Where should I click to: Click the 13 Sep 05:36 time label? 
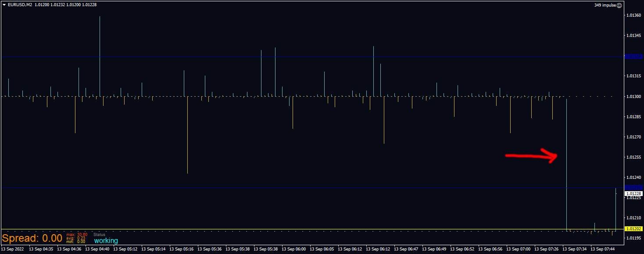click(210, 249)
